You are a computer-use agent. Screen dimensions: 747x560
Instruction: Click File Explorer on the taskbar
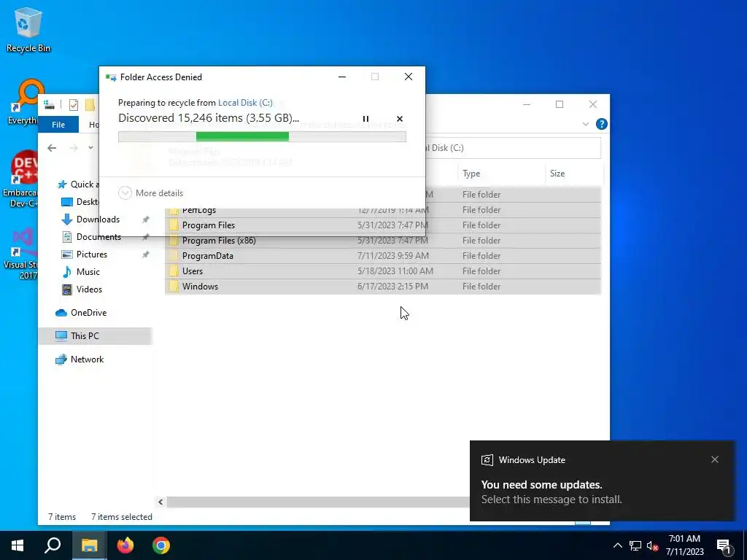(89, 545)
